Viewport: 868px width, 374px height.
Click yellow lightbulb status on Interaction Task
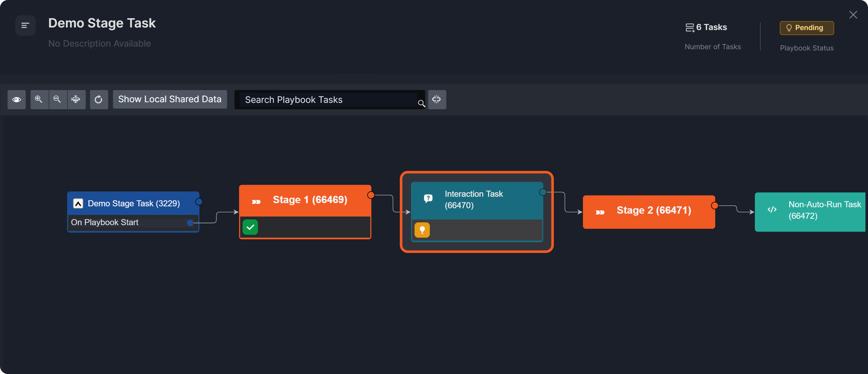pyautogui.click(x=422, y=230)
